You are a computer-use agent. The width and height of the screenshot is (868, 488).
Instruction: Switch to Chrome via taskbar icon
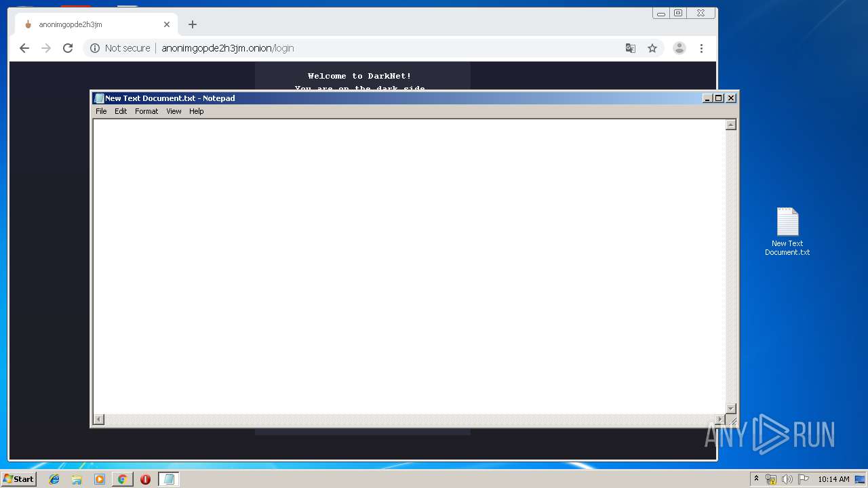[x=122, y=479]
